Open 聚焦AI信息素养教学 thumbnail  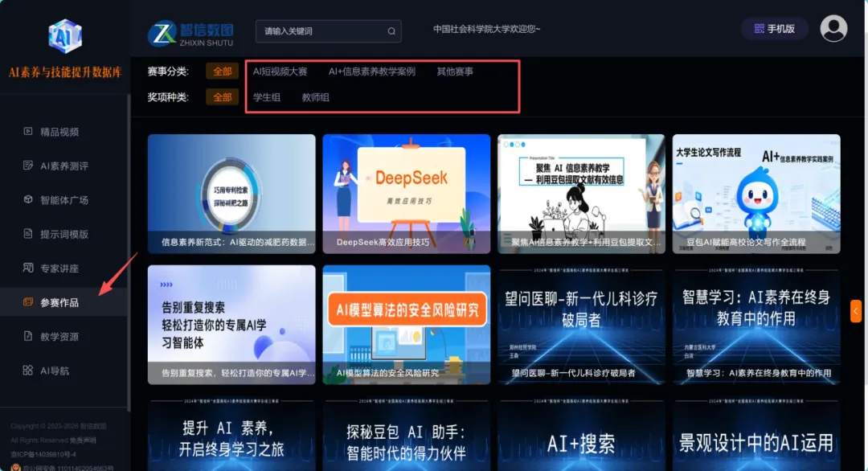(581, 194)
